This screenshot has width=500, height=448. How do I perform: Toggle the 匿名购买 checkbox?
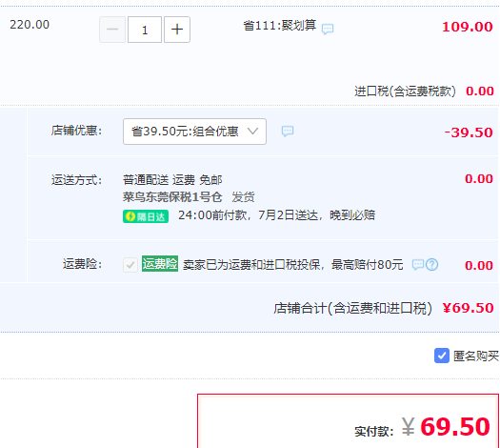tap(442, 356)
